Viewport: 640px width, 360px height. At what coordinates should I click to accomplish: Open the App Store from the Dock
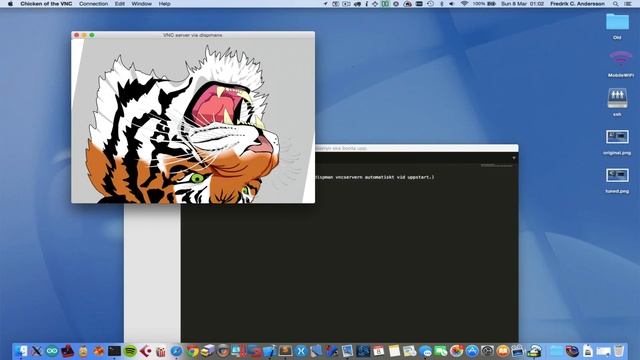[472, 351]
